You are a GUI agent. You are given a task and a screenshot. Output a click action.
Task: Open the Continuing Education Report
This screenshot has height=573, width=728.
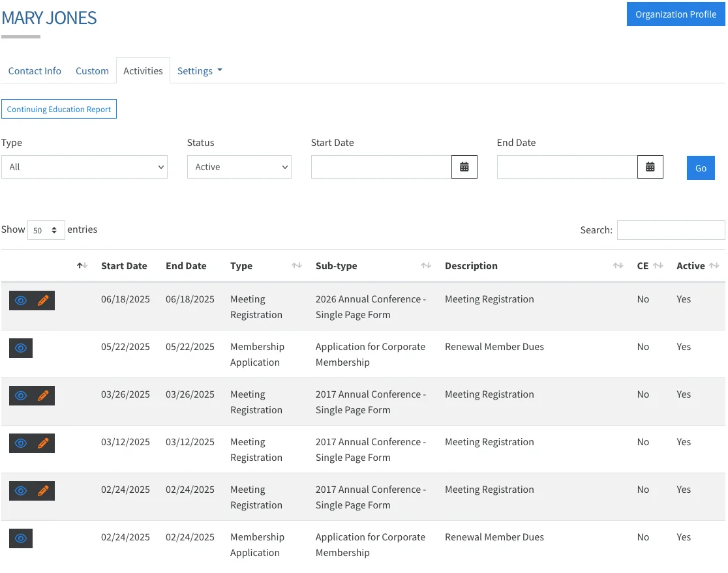click(59, 108)
